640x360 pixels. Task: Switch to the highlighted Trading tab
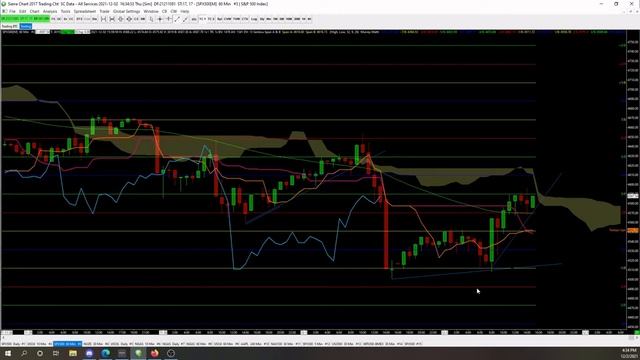[x=26, y=26]
